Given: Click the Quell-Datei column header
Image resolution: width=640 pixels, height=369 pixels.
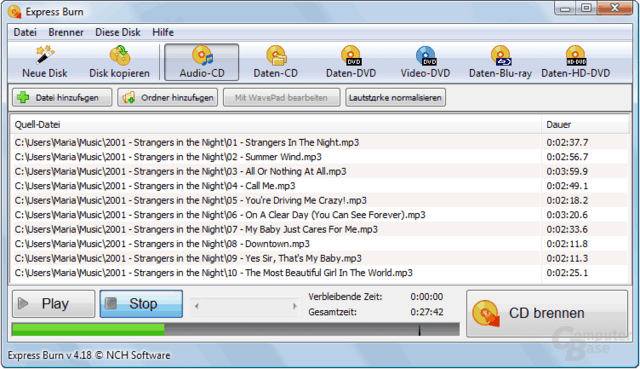Looking at the screenshot, I should (x=276, y=124).
